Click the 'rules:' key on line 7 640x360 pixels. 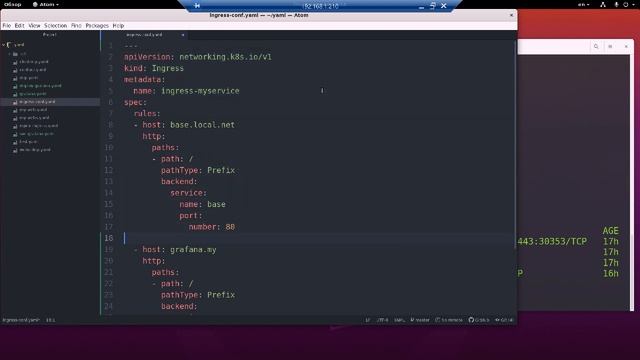(x=147, y=113)
